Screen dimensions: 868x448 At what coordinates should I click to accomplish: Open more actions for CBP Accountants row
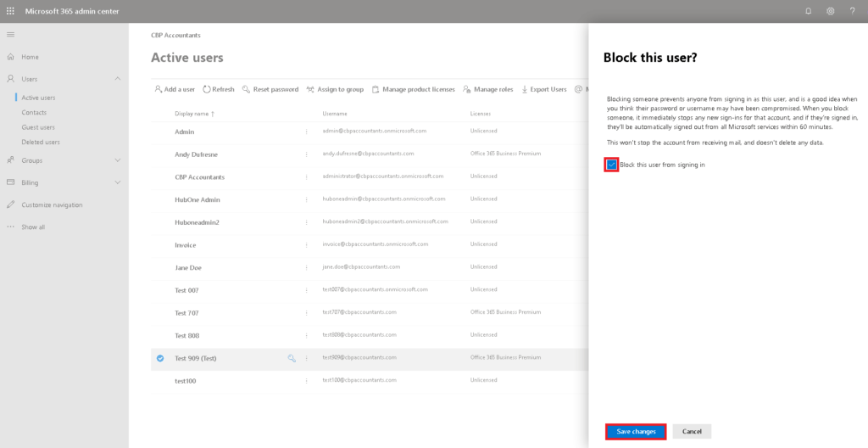tap(306, 176)
